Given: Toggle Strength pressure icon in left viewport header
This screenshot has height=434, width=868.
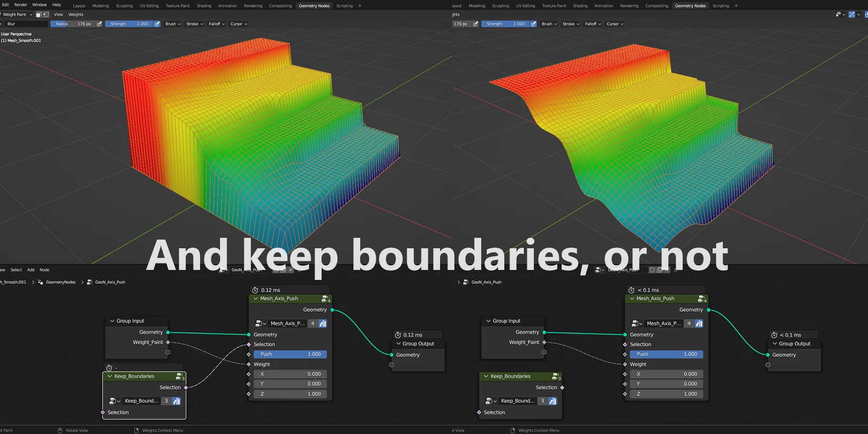Looking at the screenshot, I should (x=157, y=24).
